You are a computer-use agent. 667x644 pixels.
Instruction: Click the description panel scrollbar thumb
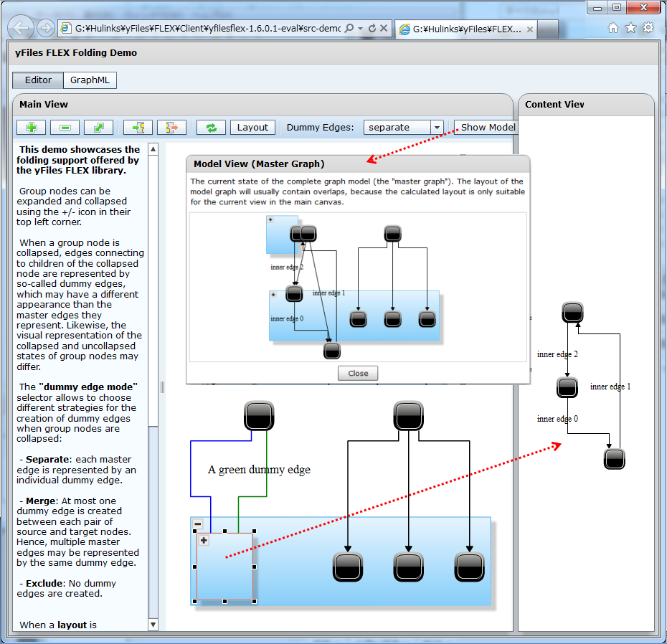tap(153, 290)
